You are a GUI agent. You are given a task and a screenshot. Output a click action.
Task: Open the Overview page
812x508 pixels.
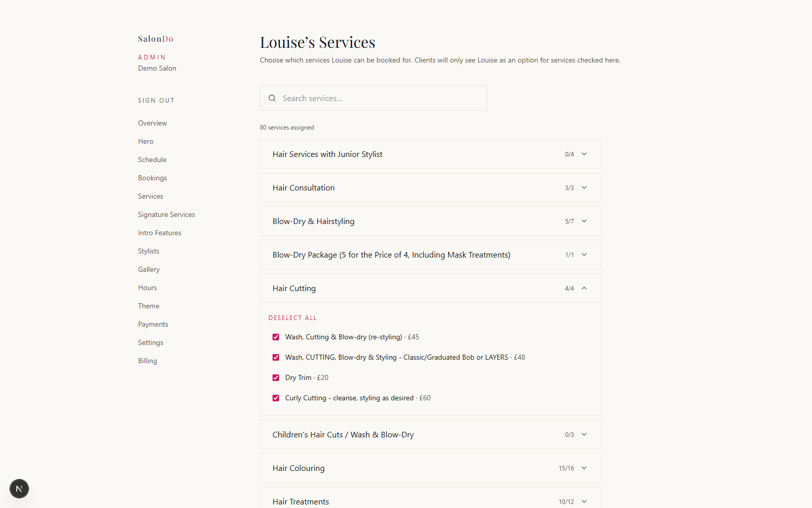(152, 123)
